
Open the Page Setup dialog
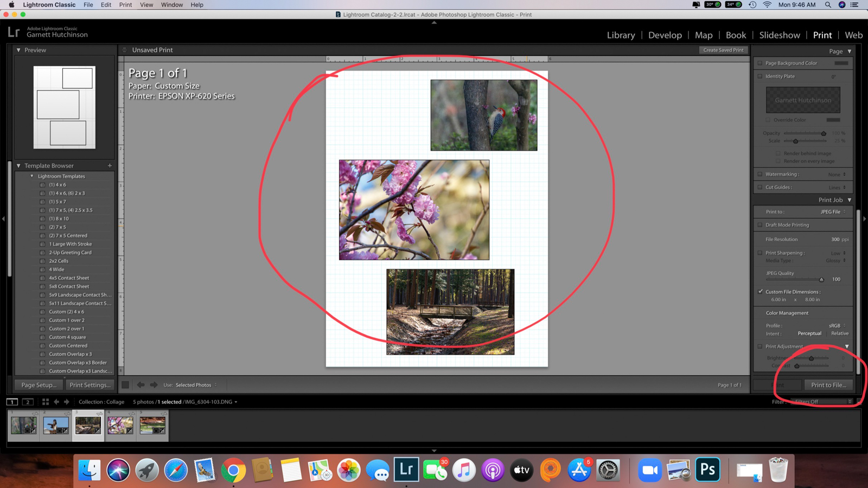pyautogui.click(x=38, y=385)
